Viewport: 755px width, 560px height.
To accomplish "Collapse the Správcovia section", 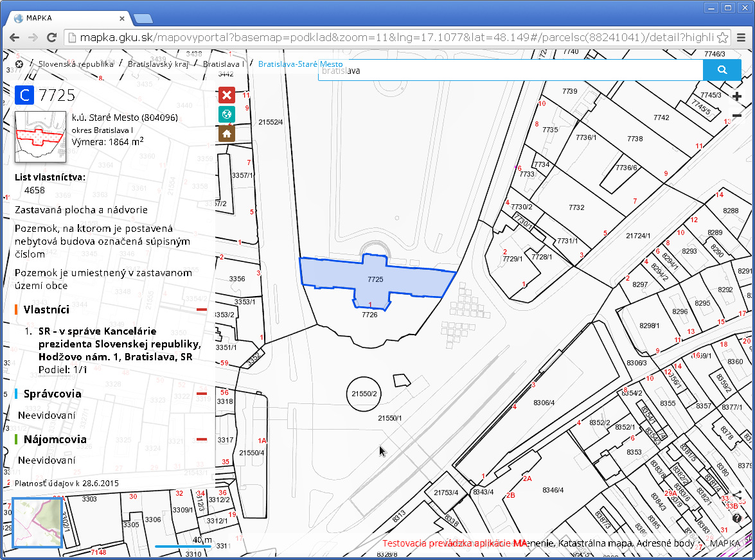I will tap(202, 394).
